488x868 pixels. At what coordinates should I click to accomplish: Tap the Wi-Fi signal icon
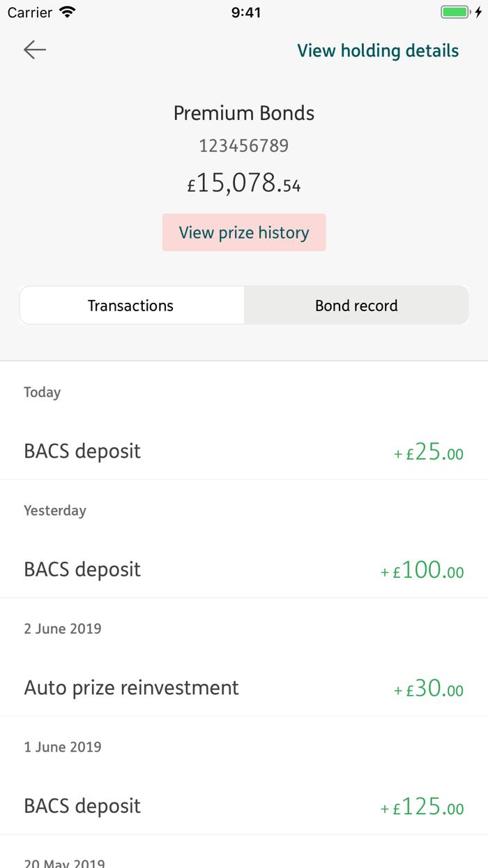pyautogui.click(x=68, y=13)
